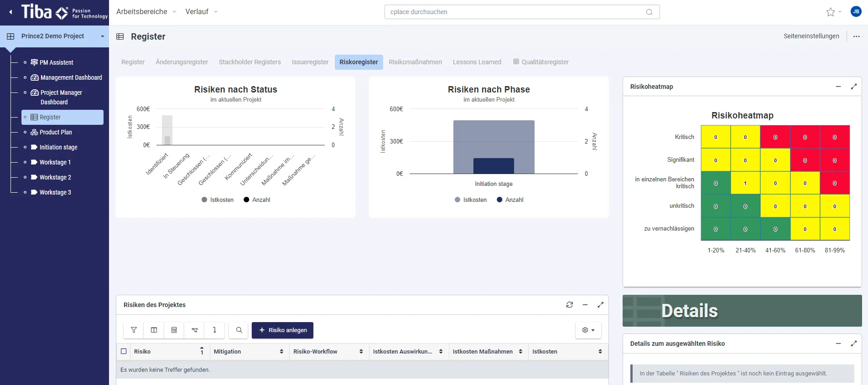Open column chooser in risk table toolbar
The width and height of the screenshot is (868, 385).
[x=154, y=330]
